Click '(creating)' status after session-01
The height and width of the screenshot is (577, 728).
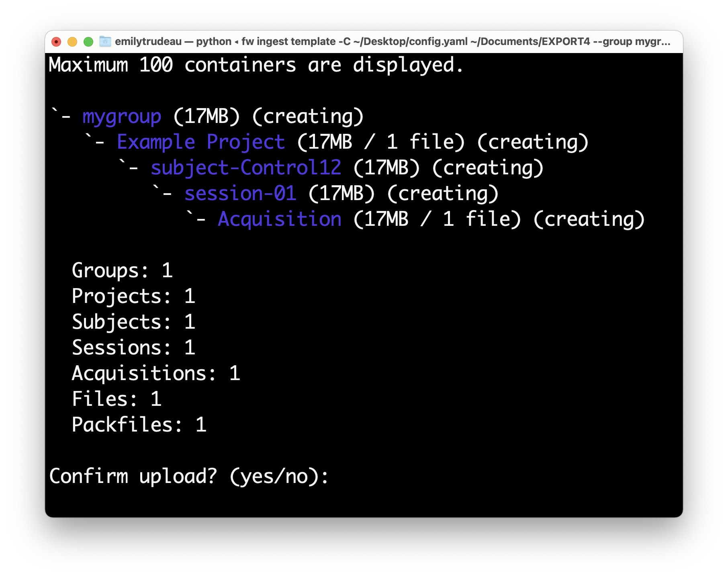click(443, 194)
